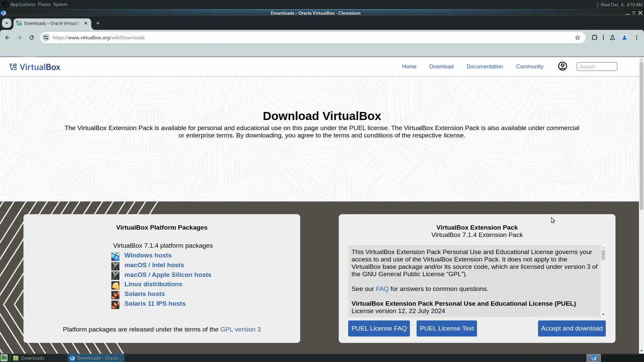Expand the tab search dropdown arrow

[7, 23]
